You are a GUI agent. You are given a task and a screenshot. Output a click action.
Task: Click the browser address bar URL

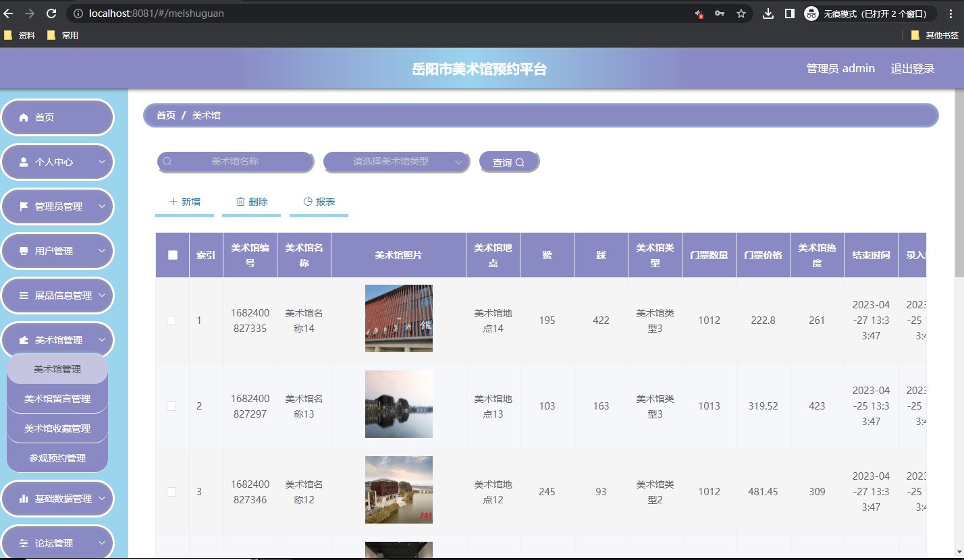157,13
